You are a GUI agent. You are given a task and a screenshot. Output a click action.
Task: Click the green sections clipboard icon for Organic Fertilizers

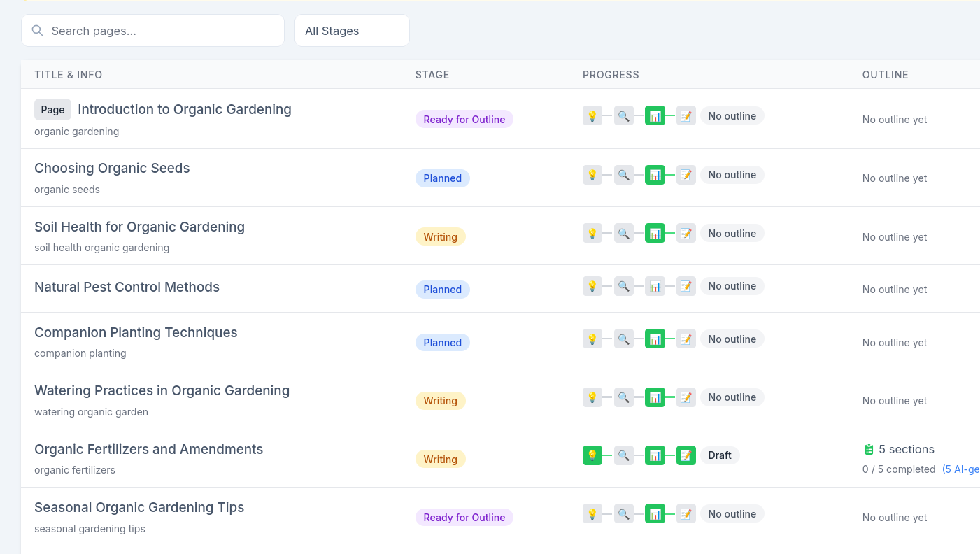[869, 448]
